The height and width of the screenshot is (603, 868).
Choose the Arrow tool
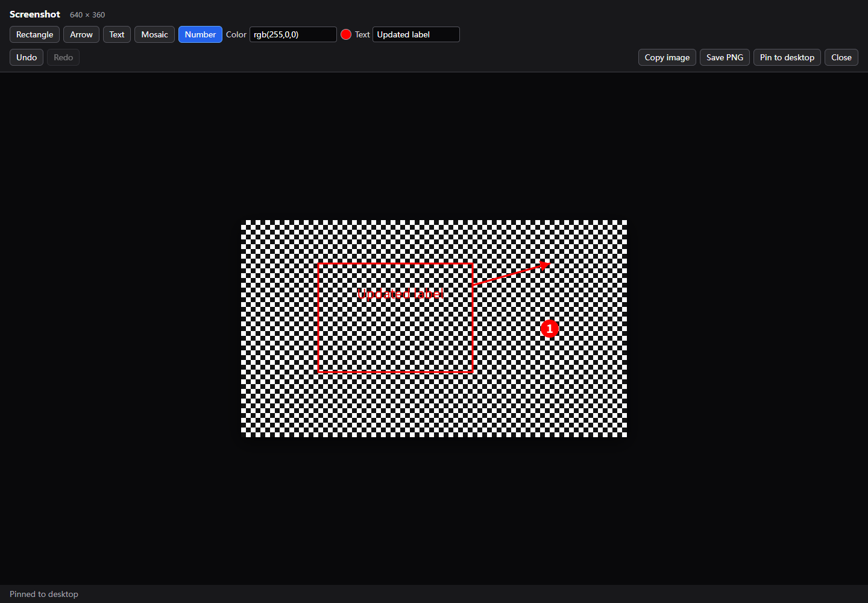[81, 34]
